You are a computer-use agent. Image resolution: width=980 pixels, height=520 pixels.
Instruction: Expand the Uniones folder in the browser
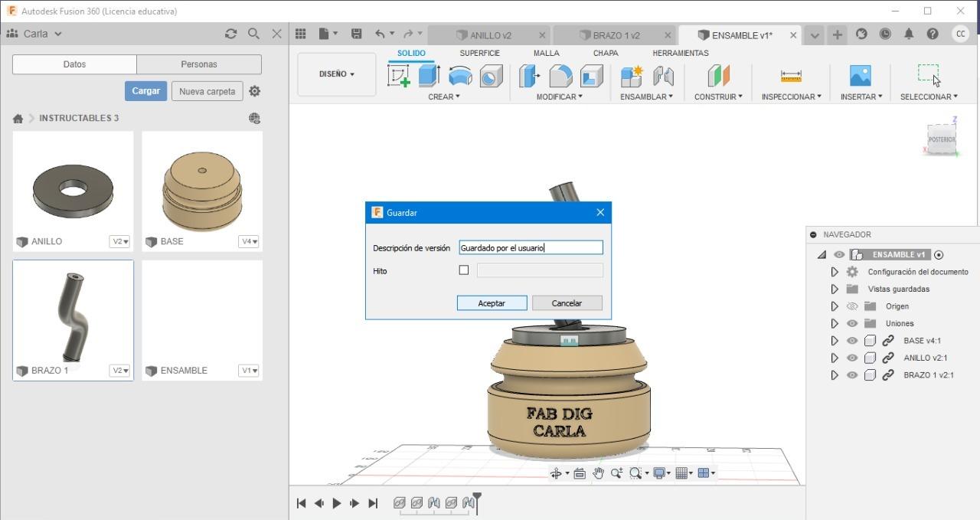[835, 323]
